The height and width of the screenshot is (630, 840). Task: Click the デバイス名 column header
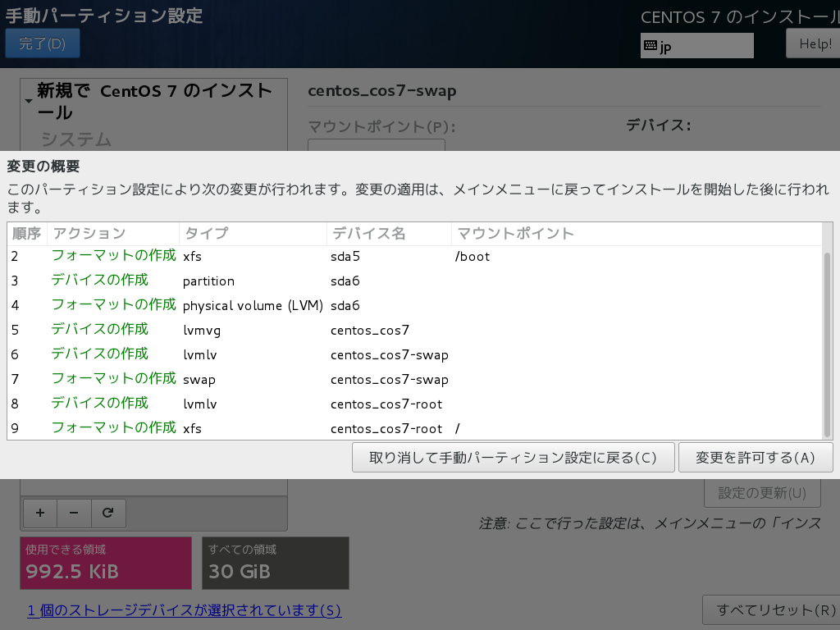coord(389,234)
